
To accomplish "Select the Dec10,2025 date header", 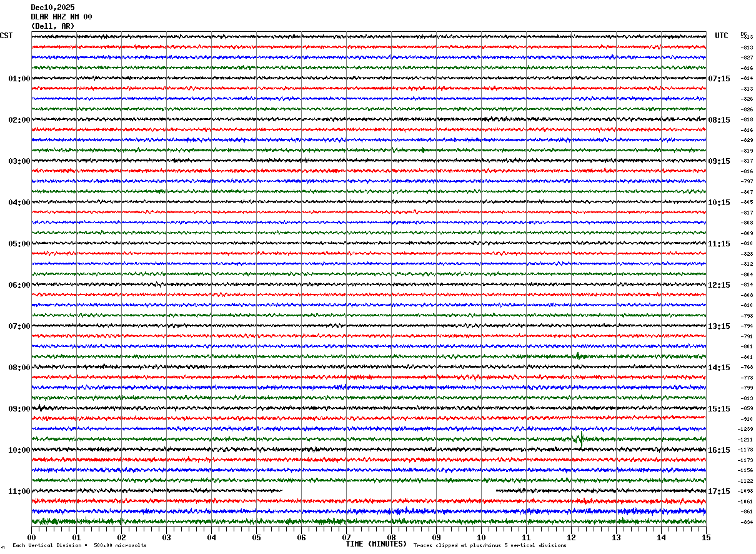I will click(52, 8).
